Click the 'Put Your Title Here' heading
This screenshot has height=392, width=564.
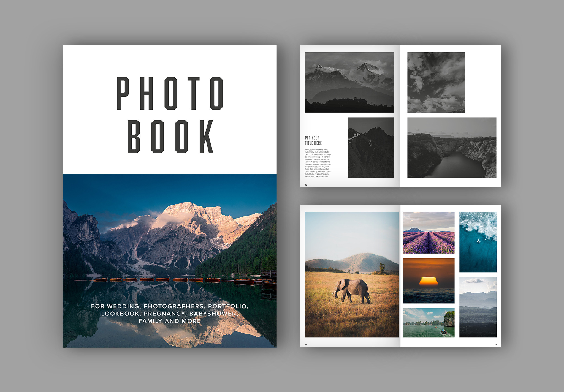[313, 140]
